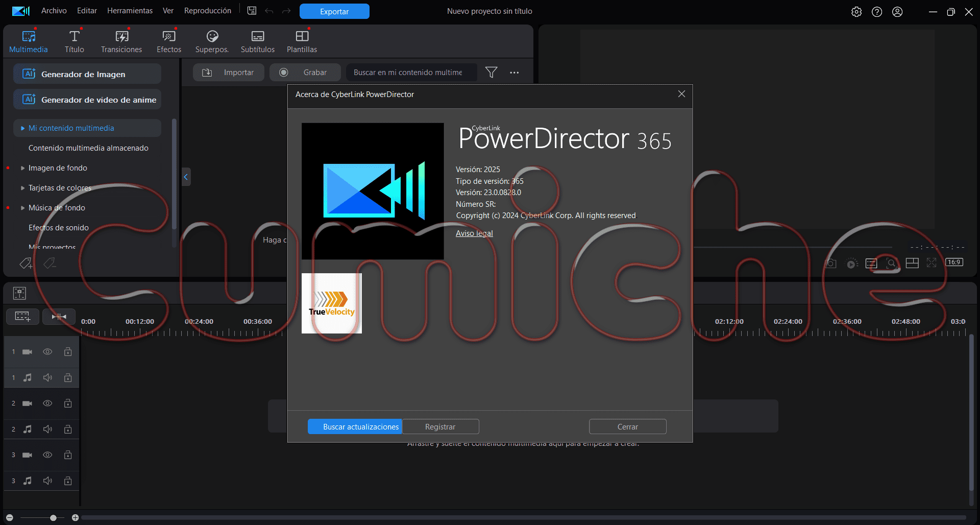980x525 pixels.
Task: Launch Generador de Imagen AI tool
Action: 87,74
